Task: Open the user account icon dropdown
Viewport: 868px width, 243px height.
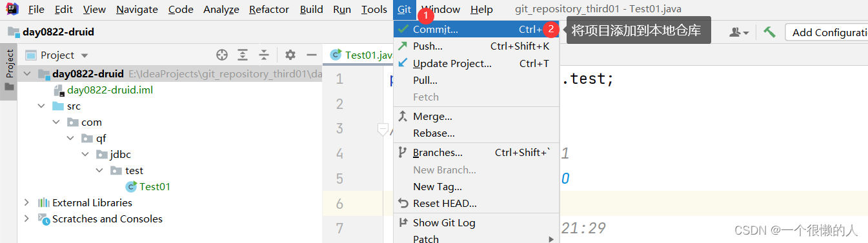Action: pyautogui.click(x=739, y=32)
